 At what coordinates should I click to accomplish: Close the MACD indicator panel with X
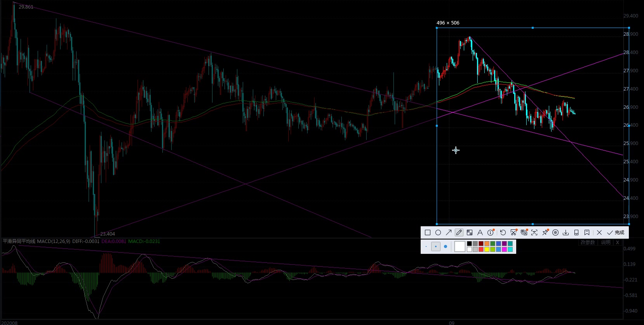pos(617,242)
